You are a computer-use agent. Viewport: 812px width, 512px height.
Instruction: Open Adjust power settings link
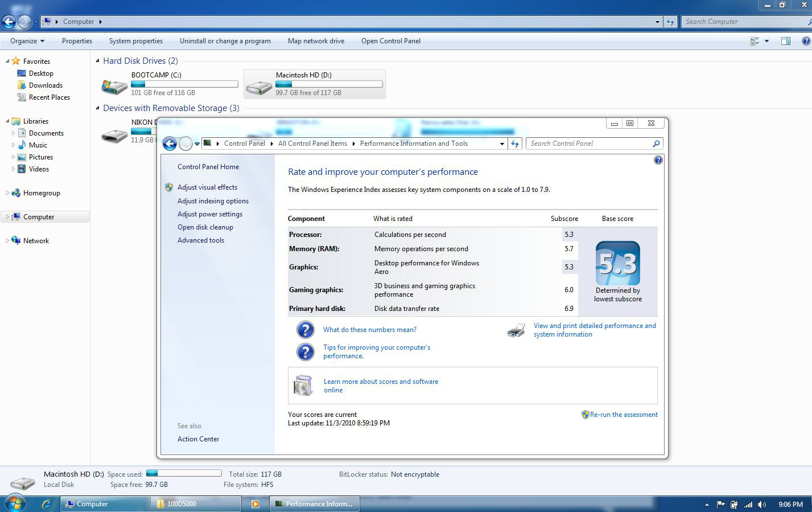pos(210,214)
